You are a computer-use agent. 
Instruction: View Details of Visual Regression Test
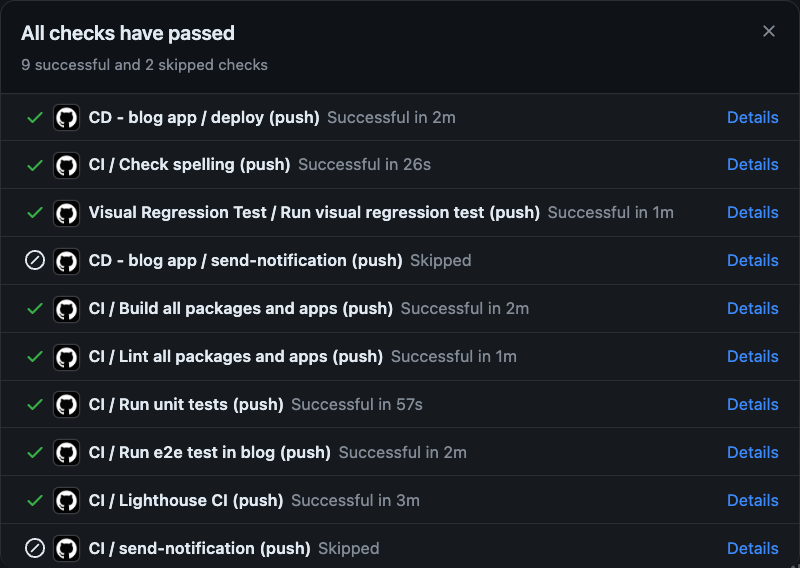click(752, 212)
